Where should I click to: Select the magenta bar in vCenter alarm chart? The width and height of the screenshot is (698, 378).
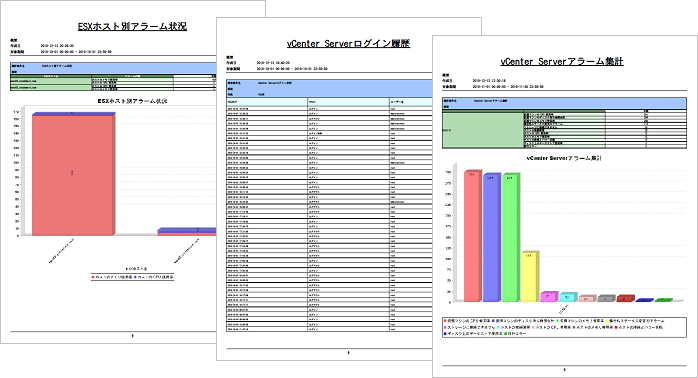click(x=549, y=297)
